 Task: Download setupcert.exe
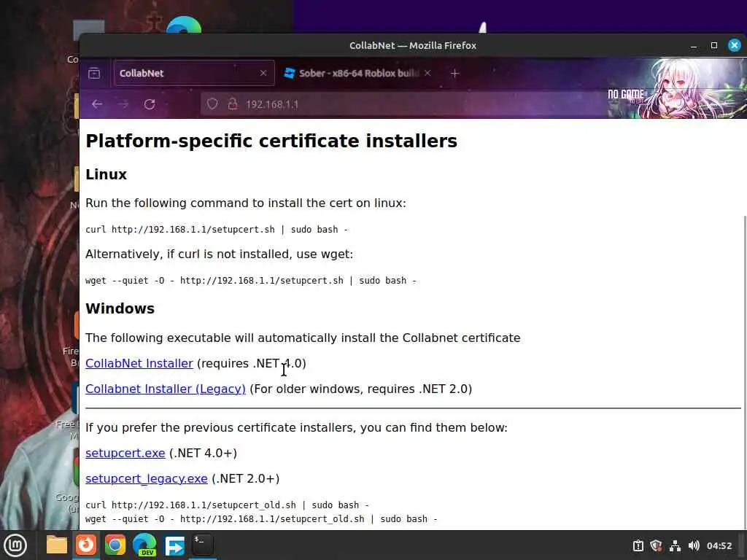point(125,453)
